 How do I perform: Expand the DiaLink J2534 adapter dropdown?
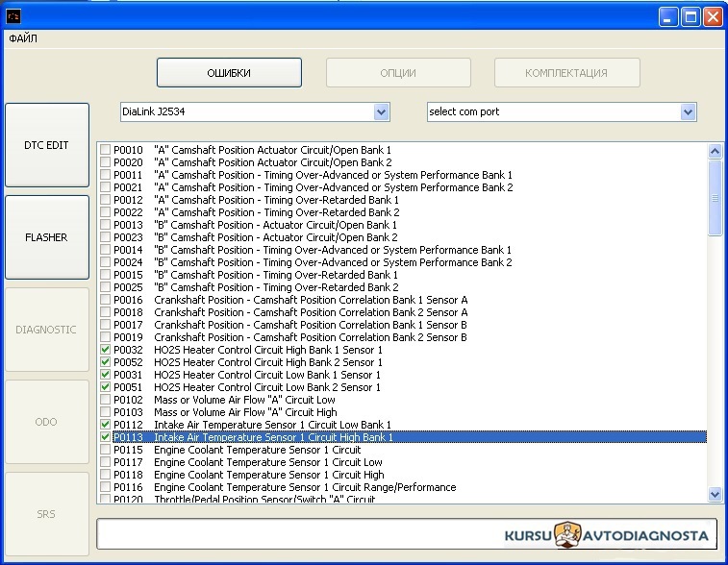tap(381, 111)
